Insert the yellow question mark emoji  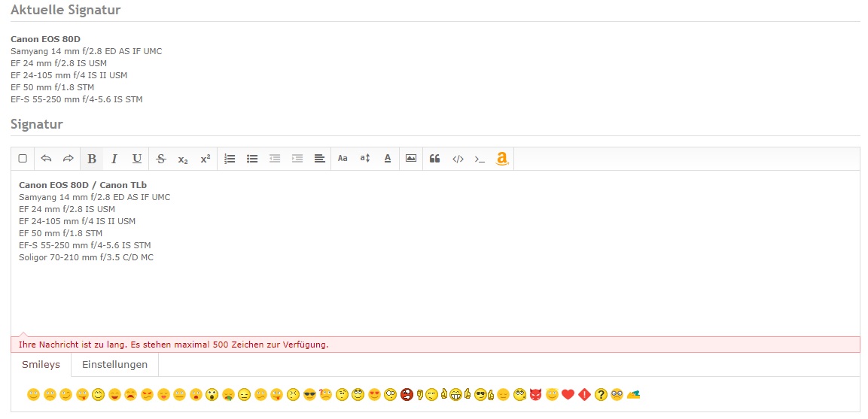pos(601,395)
